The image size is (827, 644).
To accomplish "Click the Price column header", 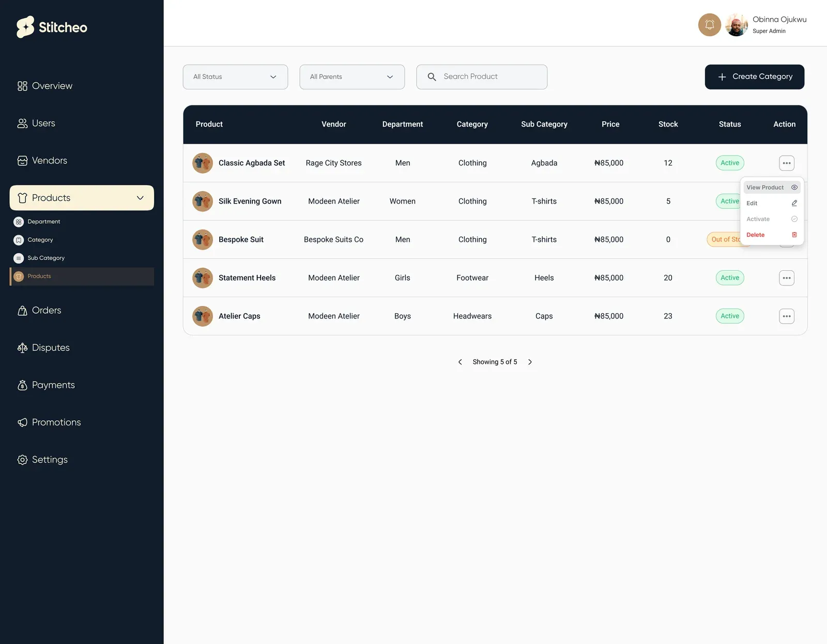I will (x=610, y=124).
